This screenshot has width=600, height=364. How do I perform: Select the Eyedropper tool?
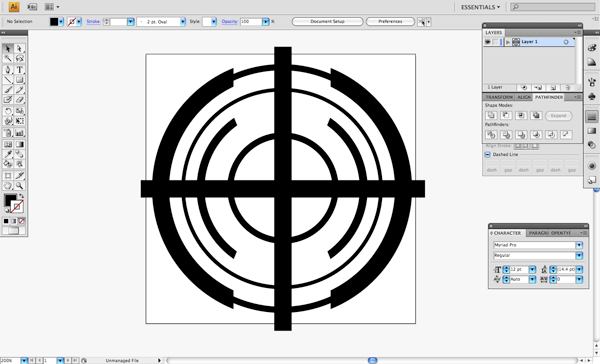pyautogui.click(x=8, y=154)
